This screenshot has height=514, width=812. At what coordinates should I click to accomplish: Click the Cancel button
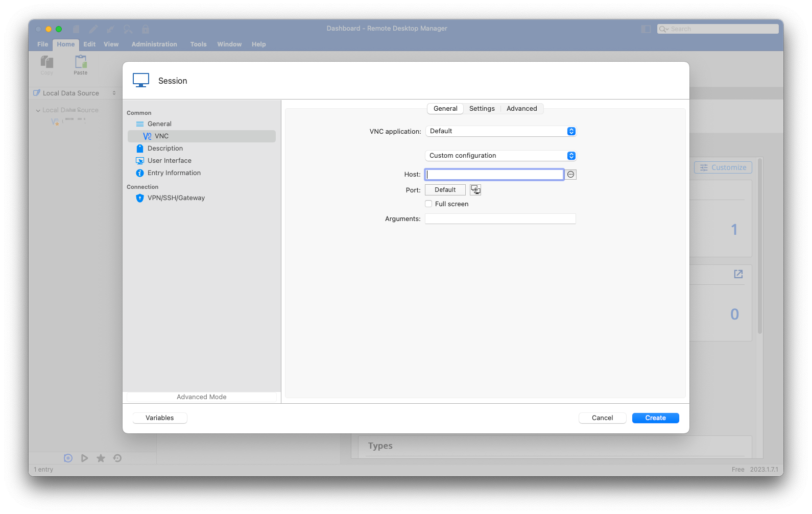pyautogui.click(x=603, y=418)
